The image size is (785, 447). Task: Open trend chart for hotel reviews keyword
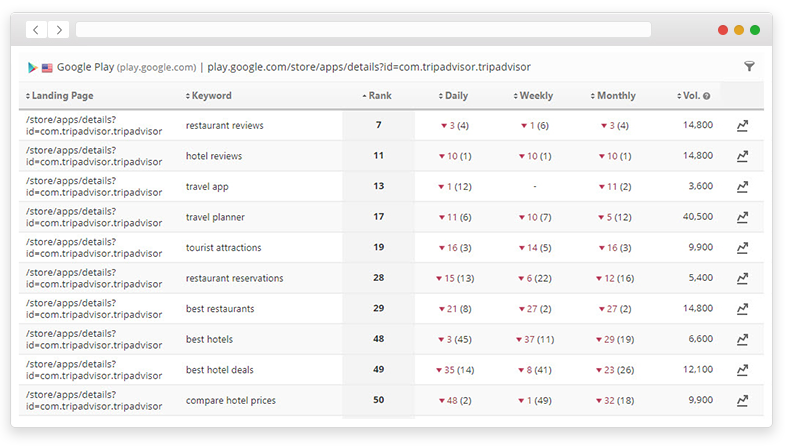tap(742, 156)
